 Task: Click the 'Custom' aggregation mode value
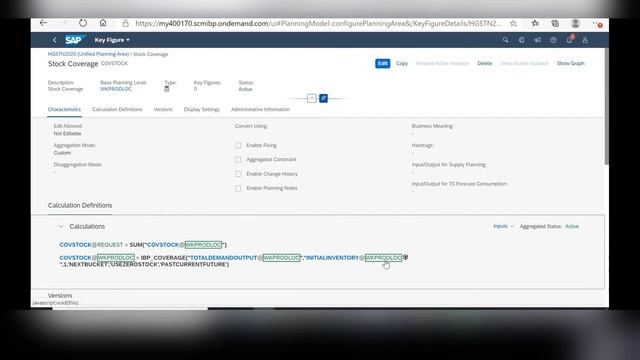(62, 153)
